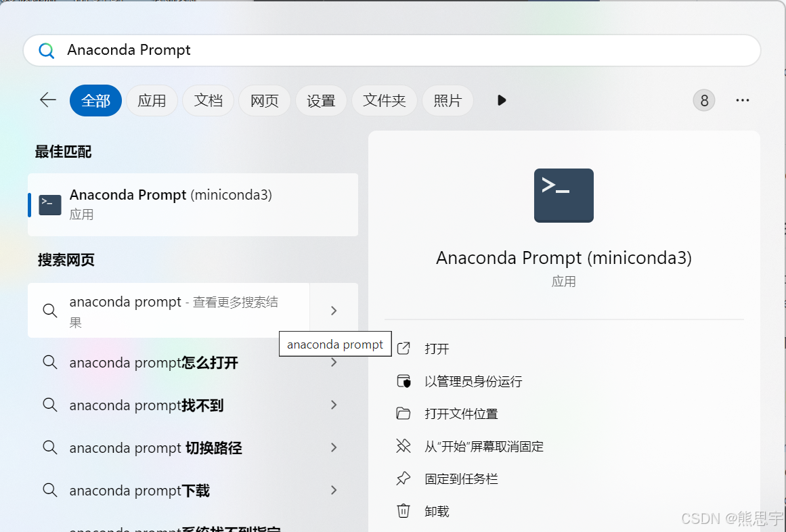Viewport: 786px width, 532px height.
Task: Select the 全部 filter tab
Action: pos(95,101)
